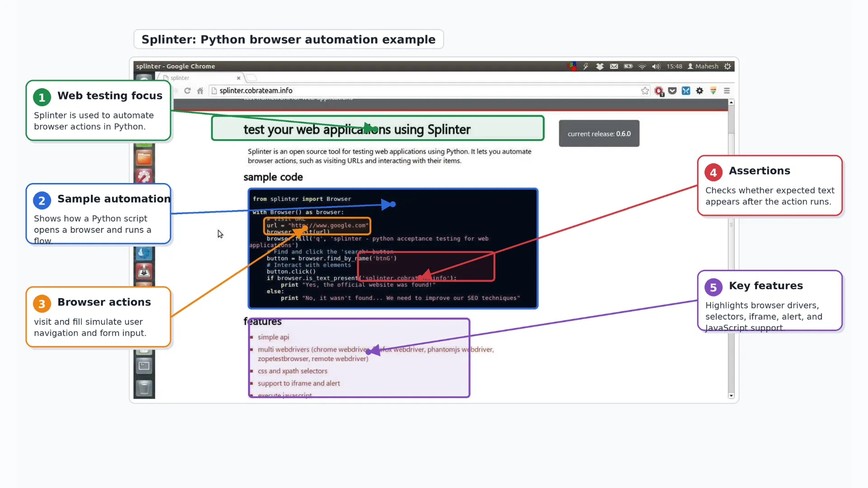Click the 'from splinter import Browser' code line
Viewport: 868px width, 488px height.
(x=302, y=199)
